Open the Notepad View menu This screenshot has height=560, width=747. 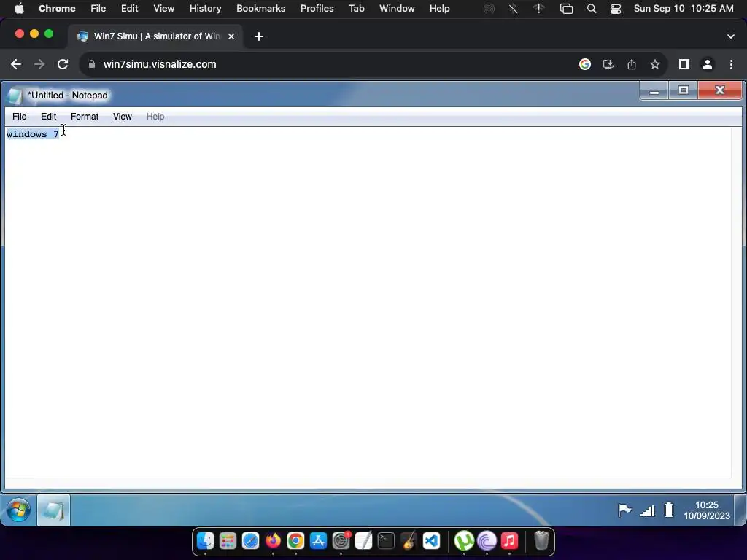123,117
